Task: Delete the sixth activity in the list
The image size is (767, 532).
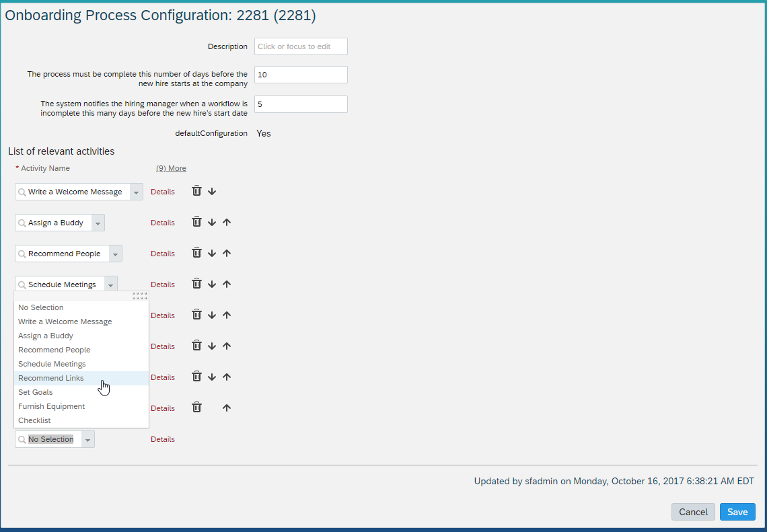Action: coord(196,346)
